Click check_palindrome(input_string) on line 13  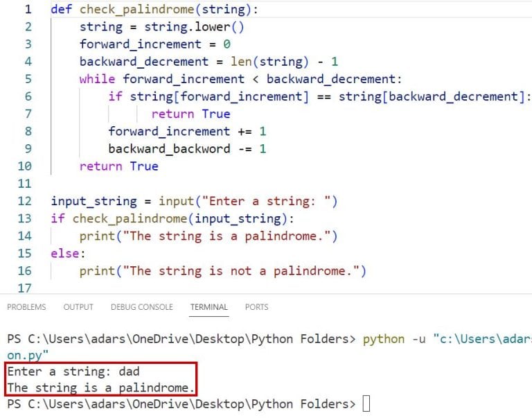(180, 218)
